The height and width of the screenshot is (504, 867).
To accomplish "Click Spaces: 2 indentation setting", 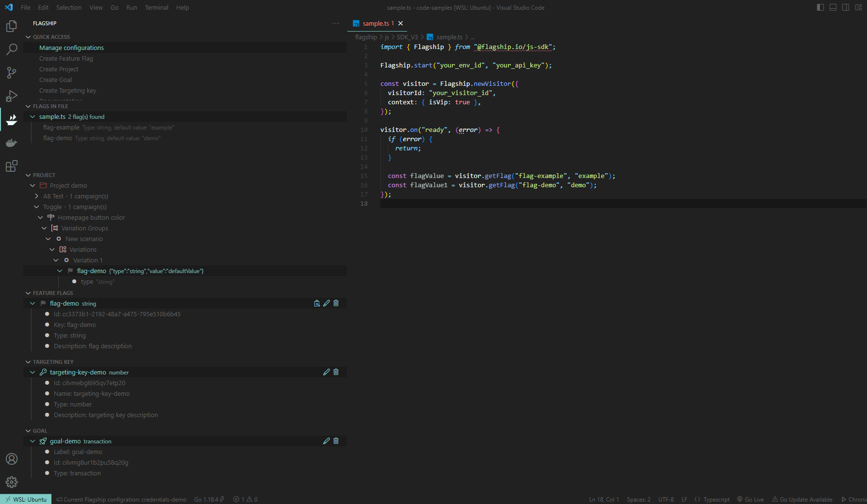I will (x=638, y=499).
